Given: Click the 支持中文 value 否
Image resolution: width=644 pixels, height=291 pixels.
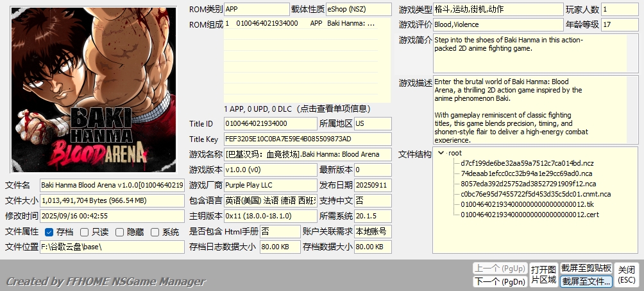Looking at the screenshot, I should pyautogui.click(x=373, y=200).
